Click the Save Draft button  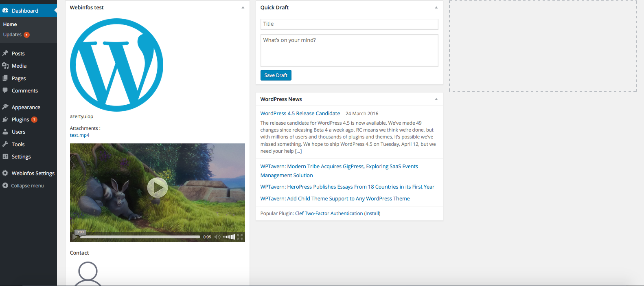(276, 75)
